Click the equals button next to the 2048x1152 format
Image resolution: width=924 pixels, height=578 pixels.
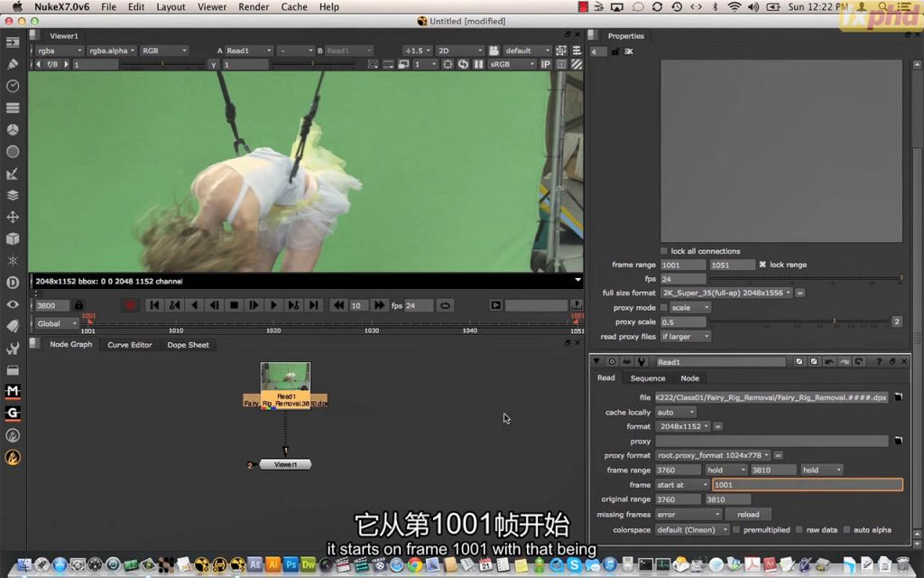point(717,426)
